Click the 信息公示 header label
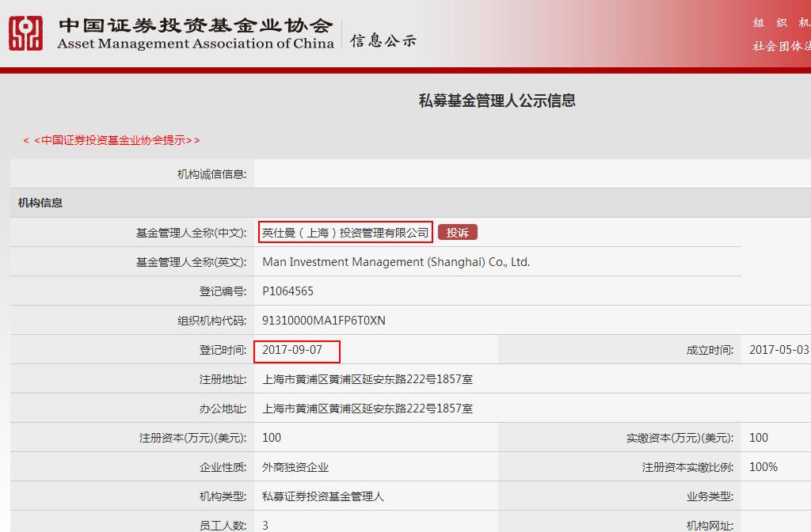This screenshot has width=811, height=532. (383, 40)
